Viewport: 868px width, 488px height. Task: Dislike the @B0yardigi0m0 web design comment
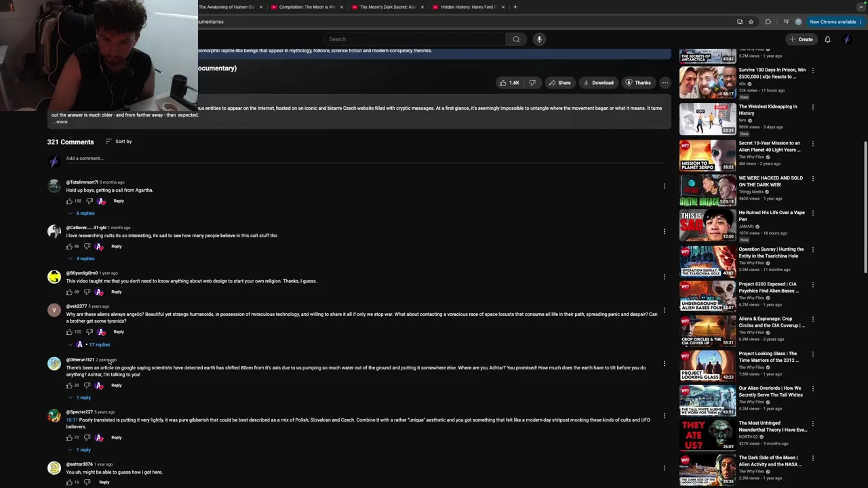click(87, 292)
